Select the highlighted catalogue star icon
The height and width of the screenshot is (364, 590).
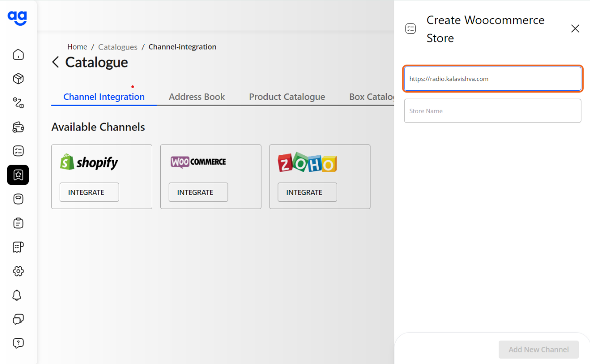[18, 175]
